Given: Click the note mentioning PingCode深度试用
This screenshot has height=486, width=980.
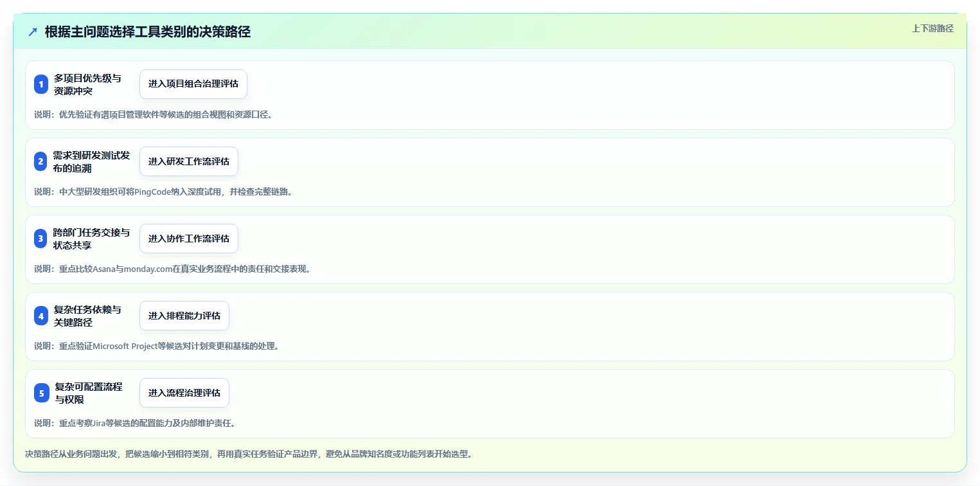Looking at the screenshot, I should (163, 192).
